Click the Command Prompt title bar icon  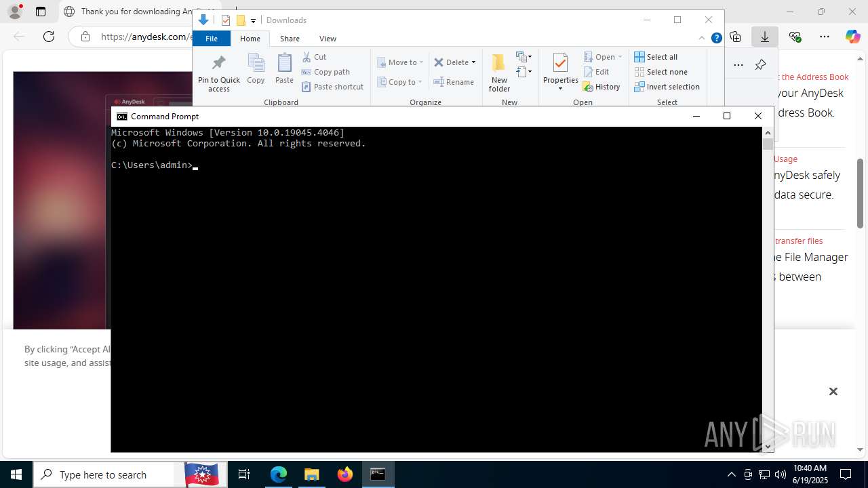[x=122, y=117]
